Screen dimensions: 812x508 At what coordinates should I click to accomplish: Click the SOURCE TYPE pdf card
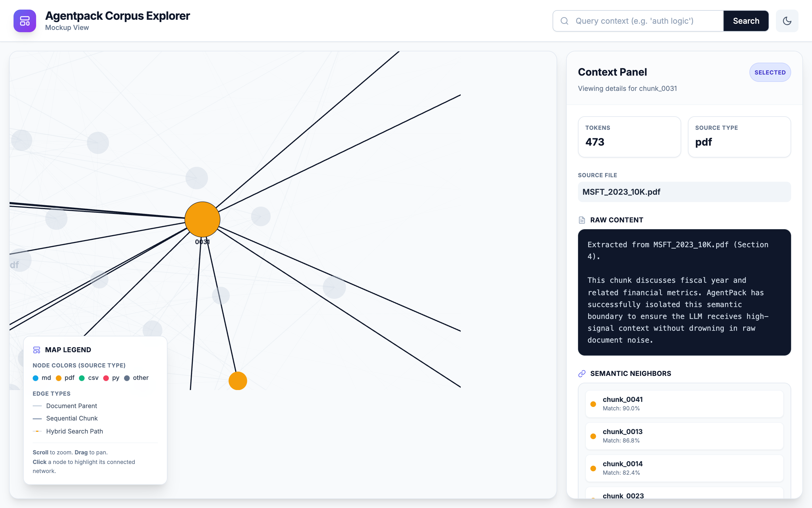click(x=739, y=137)
